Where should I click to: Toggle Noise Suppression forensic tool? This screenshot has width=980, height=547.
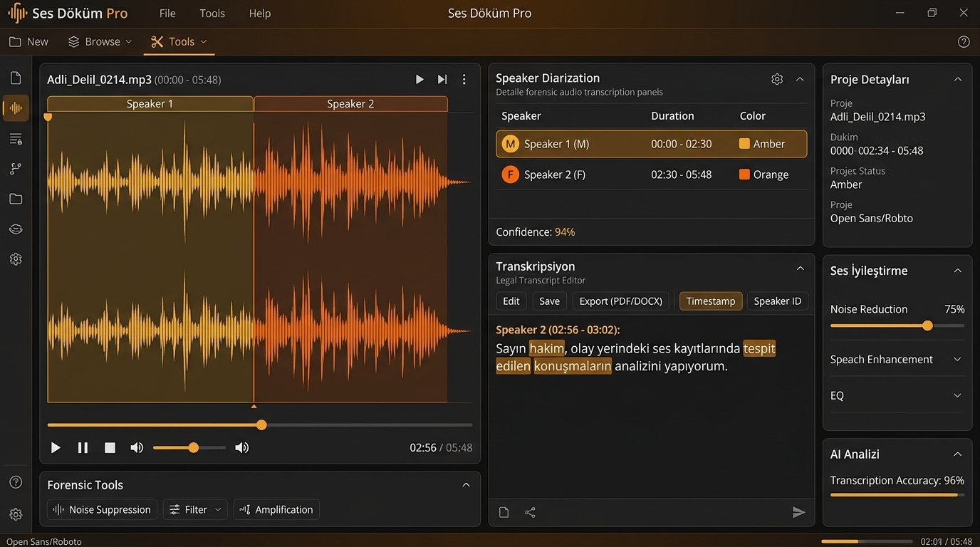pos(102,510)
